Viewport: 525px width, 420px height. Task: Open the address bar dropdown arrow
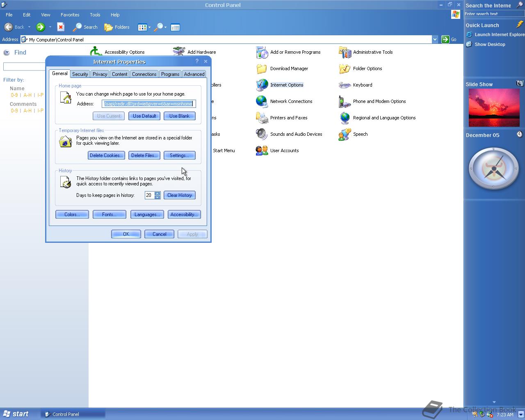coord(435,39)
